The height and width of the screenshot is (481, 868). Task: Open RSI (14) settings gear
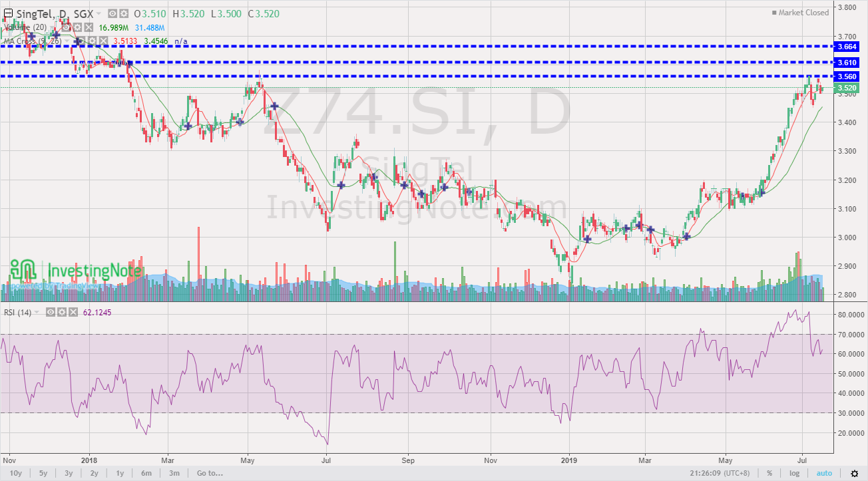pos(62,312)
